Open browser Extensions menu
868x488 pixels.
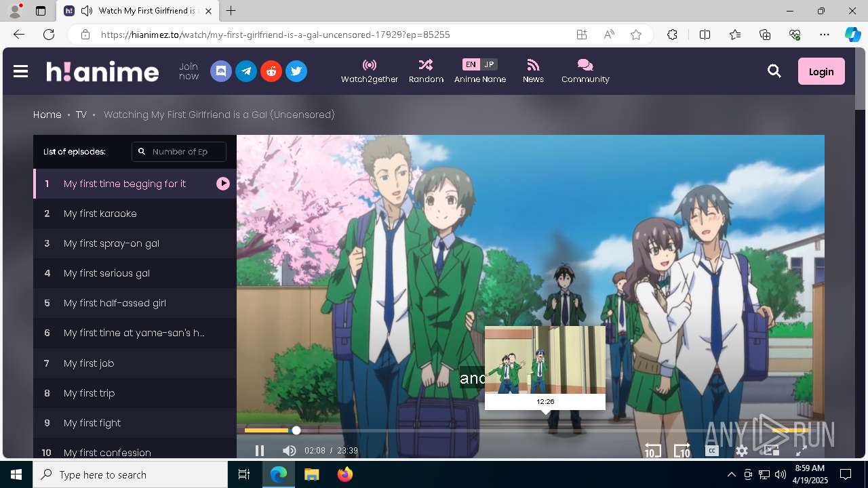pyautogui.click(x=672, y=35)
